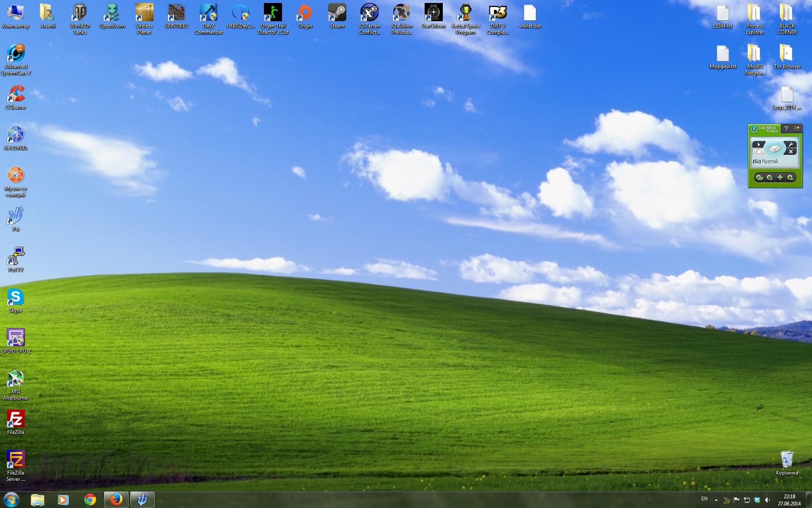Click the disc-with-floppy gadget button
The height and width of the screenshot is (508, 812).
(770, 178)
